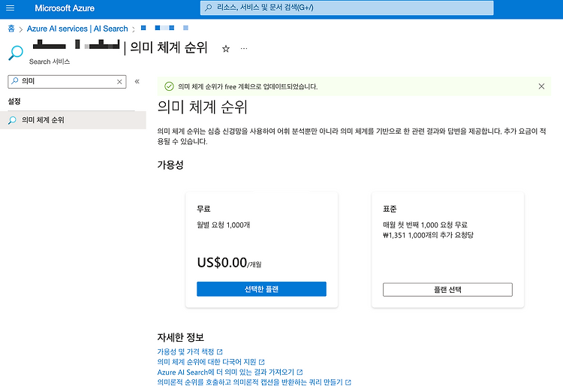Click the 플랜 선택 button for 표준
Viewport: 563px width, 392px height.
tap(447, 290)
